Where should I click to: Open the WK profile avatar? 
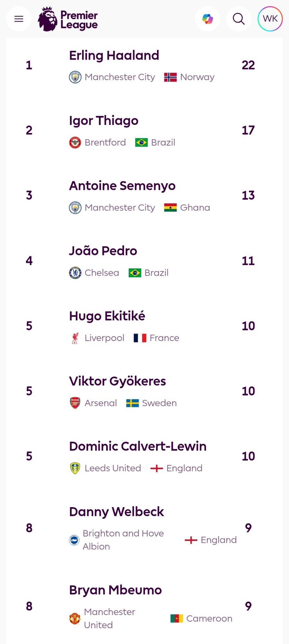pos(270,19)
